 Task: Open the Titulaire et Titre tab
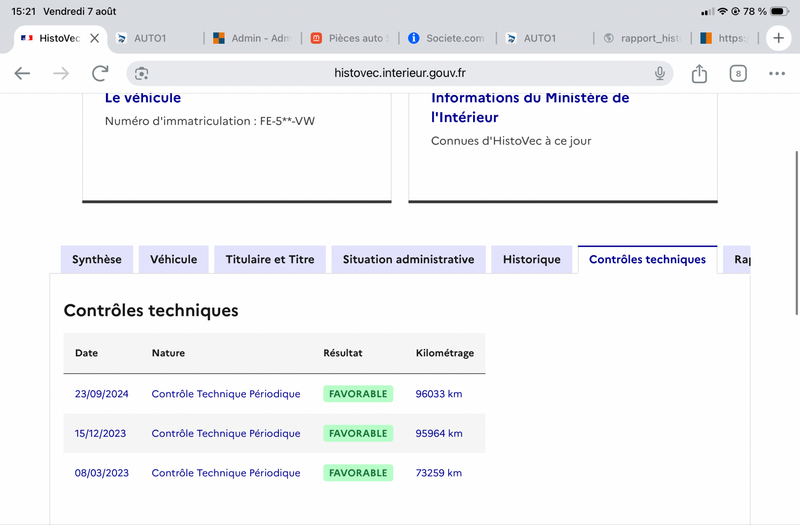(x=270, y=259)
